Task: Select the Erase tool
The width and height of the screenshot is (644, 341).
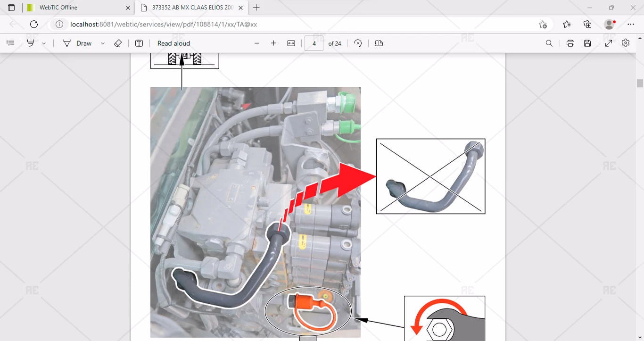Action: (118, 43)
